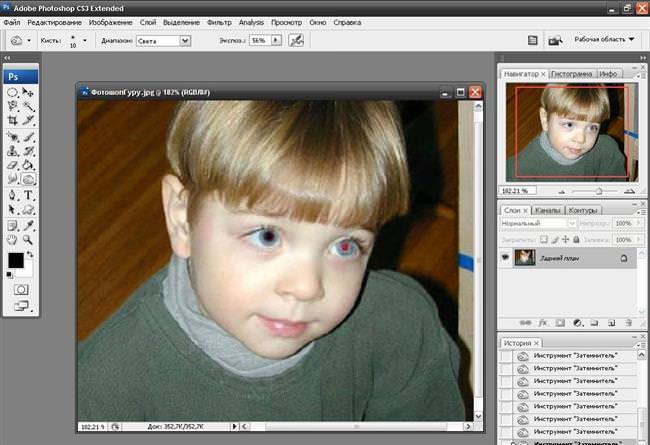Open the exposure slider arrow
This screenshot has width=650, height=445.
(276, 40)
